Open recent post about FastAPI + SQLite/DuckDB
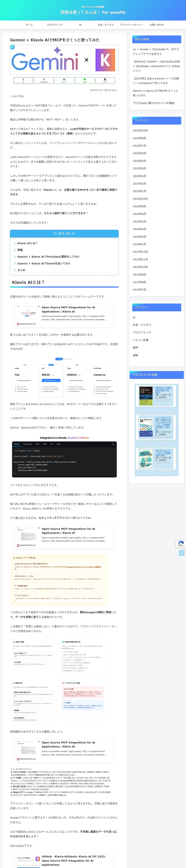The width and height of the screenshot is (186, 868). [x=156, y=66]
